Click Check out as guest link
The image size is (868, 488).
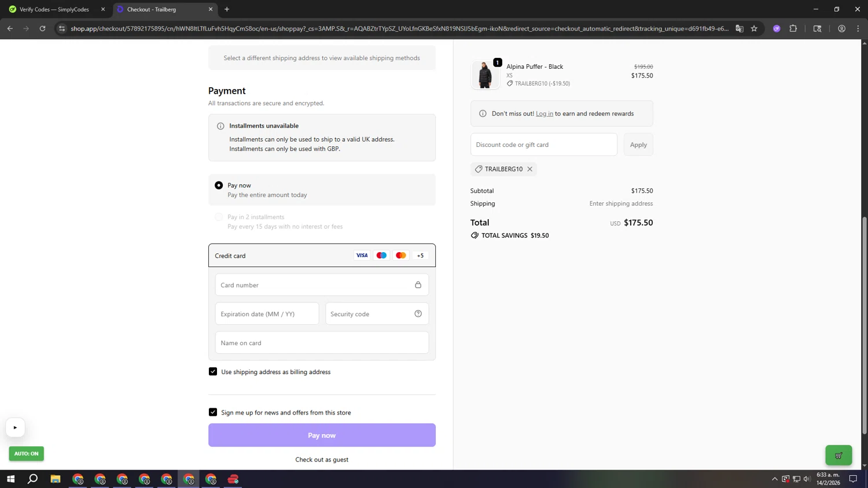coord(322,460)
